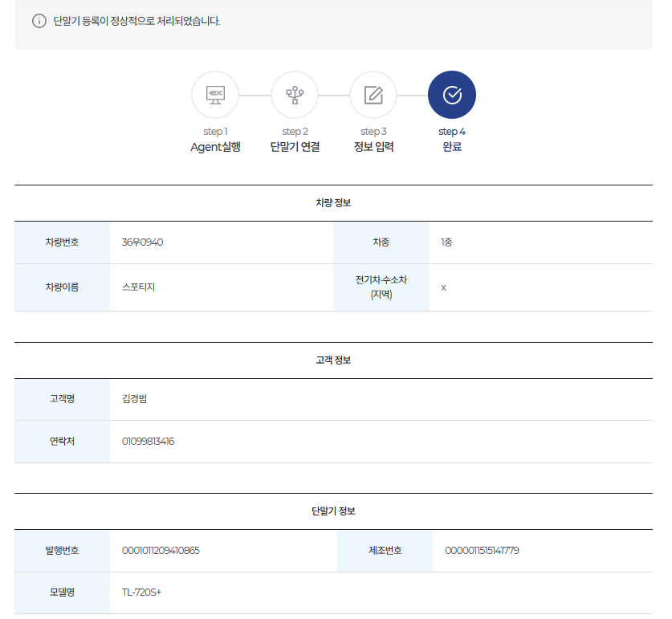Click the 'step 1' caption text
Image resolution: width=672 pixels, height=619 pixels.
215,131
